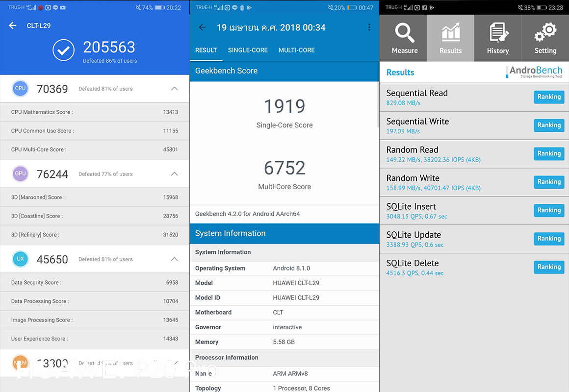The image size is (569, 392).
Task: Tap the white checkmark circle beside 205563
Action: (x=63, y=50)
